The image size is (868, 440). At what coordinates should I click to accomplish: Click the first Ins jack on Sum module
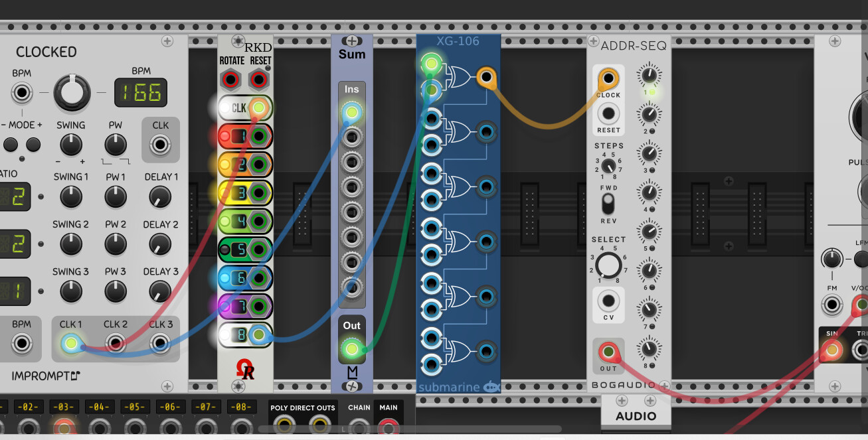point(351,113)
